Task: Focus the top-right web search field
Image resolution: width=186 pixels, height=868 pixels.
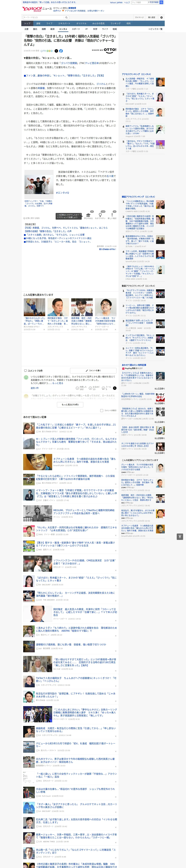Action: coord(139,2)
